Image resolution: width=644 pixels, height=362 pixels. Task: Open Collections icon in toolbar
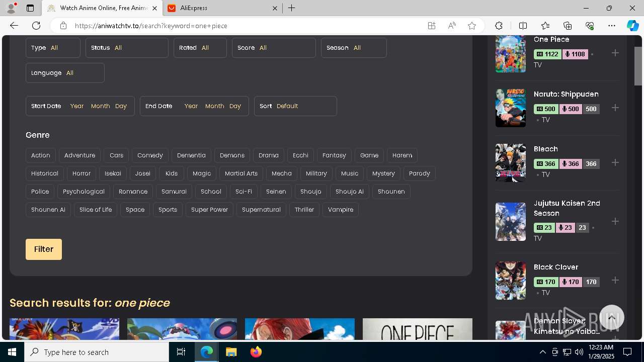[568, 26]
